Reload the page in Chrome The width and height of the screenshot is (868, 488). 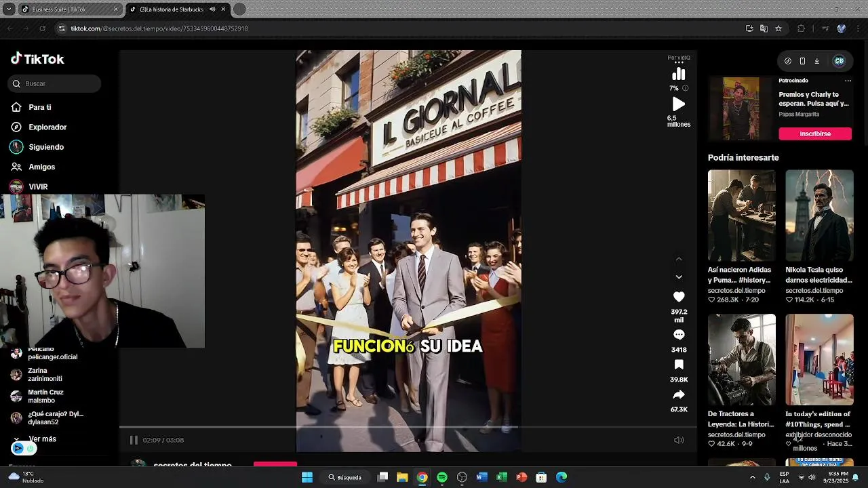point(42,28)
